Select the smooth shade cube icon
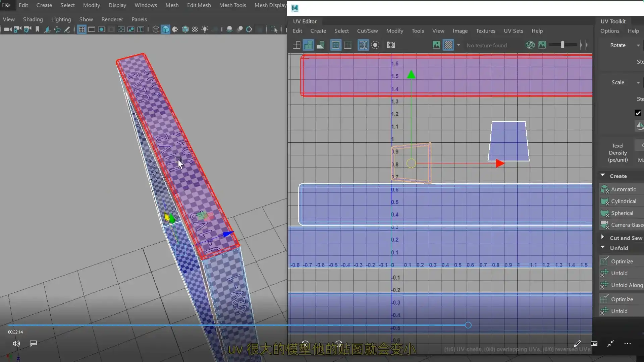644x362 pixels. [166, 29]
